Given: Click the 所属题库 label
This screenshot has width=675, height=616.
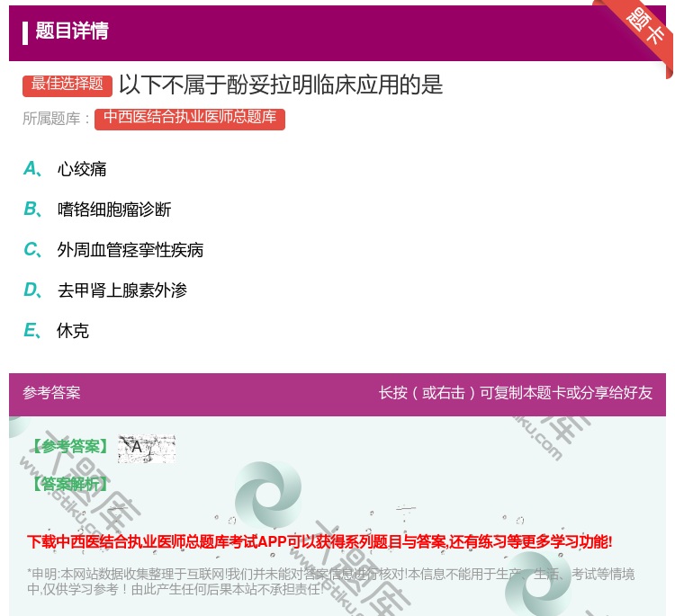Looking at the screenshot, I should 57,119.
